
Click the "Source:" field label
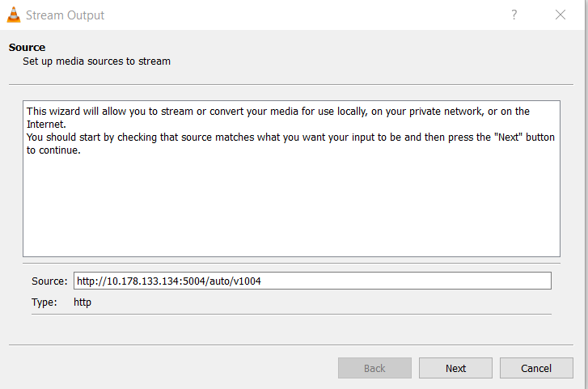coord(49,281)
